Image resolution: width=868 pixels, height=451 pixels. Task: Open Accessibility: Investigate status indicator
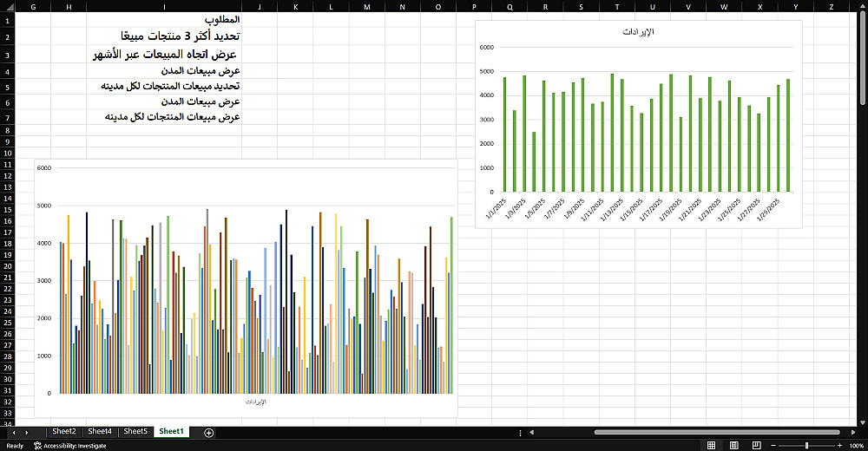tap(69, 446)
